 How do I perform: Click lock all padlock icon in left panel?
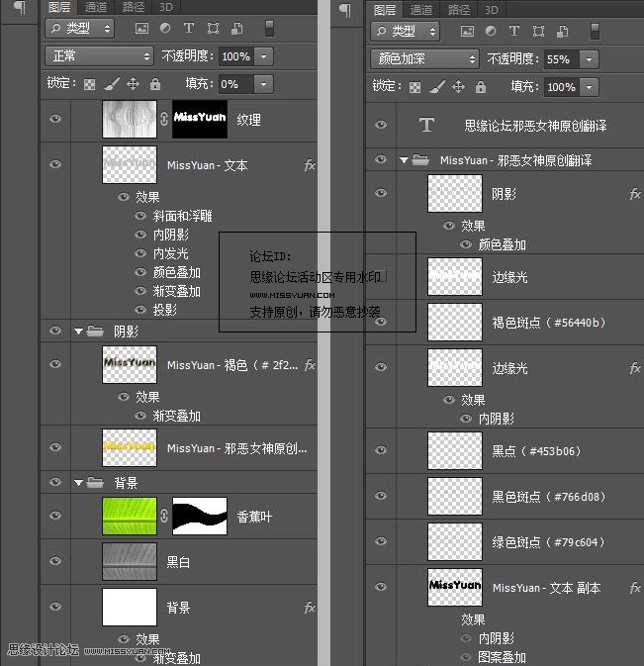click(155, 84)
